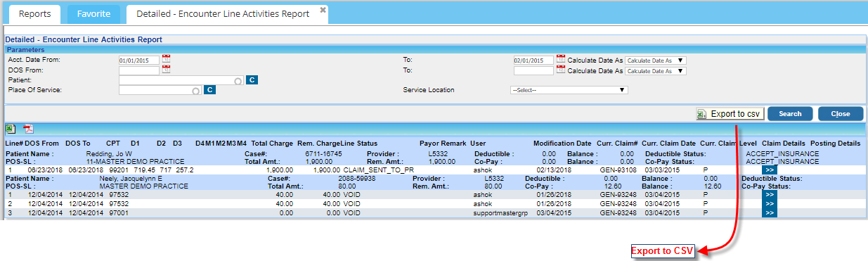Screen dimensions: 868x261
Task: Click the User column header
Action: point(478,143)
